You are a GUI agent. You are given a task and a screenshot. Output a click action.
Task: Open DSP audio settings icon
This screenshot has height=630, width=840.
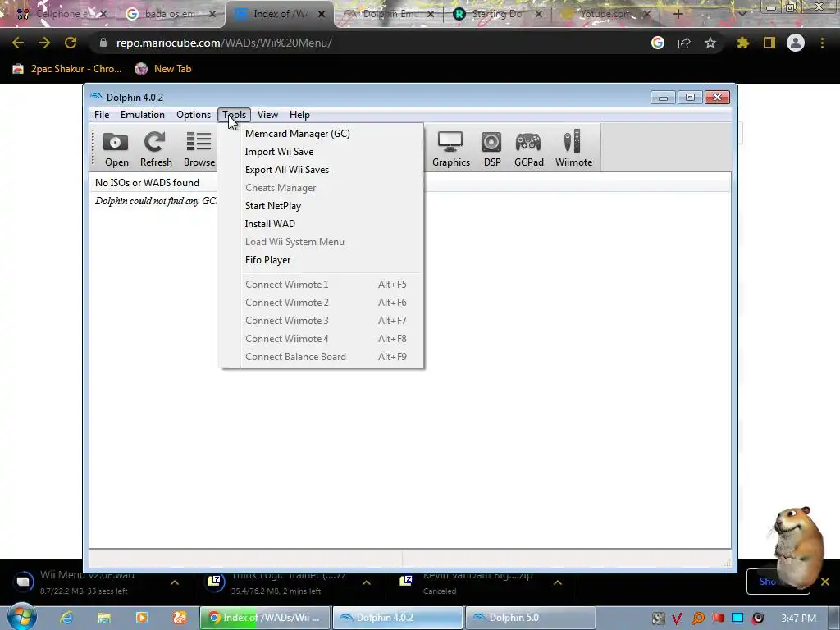click(x=492, y=148)
